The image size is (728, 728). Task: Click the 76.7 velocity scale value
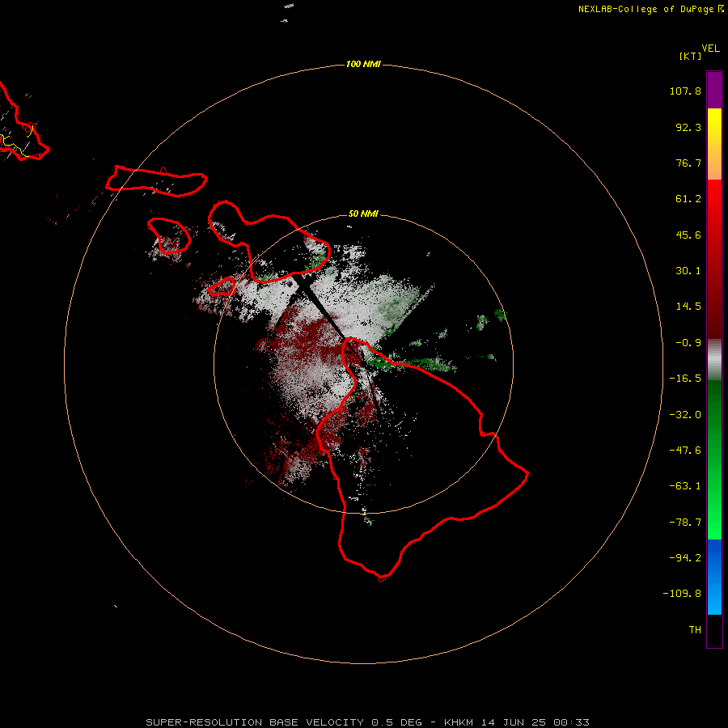(x=688, y=163)
